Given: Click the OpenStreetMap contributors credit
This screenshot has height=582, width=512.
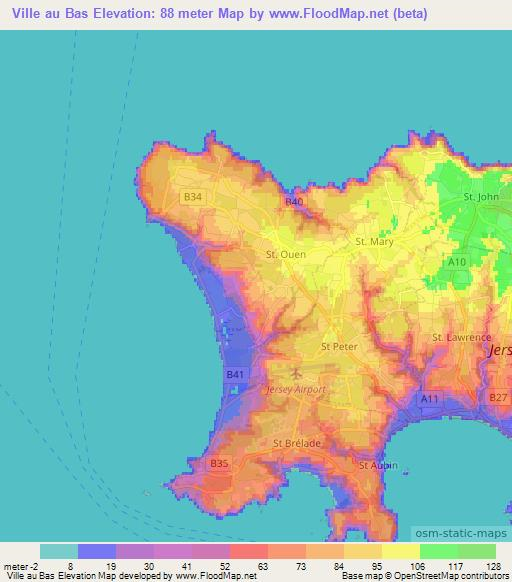Looking at the screenshot, I should click(426, 576).
